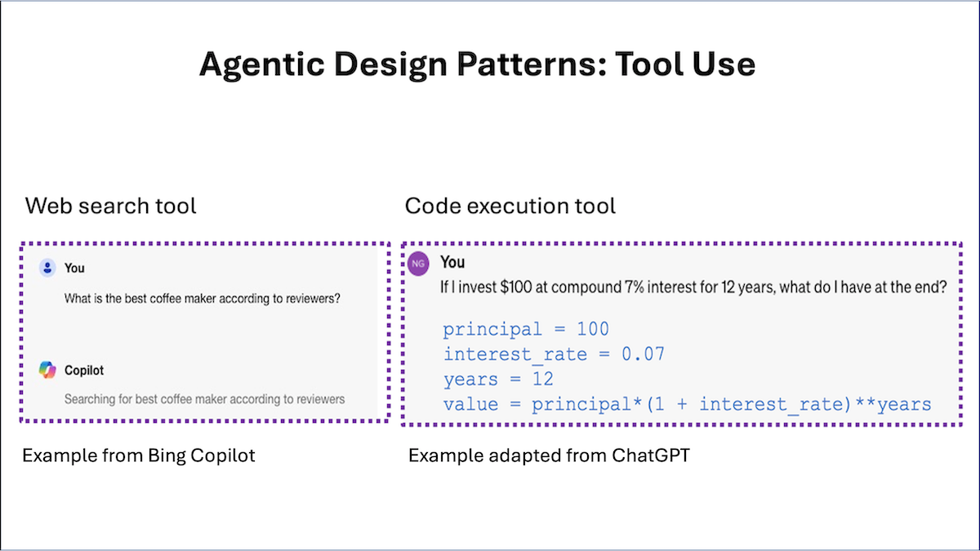Click the Copilot colorful logo icon

tap(47, 370)
